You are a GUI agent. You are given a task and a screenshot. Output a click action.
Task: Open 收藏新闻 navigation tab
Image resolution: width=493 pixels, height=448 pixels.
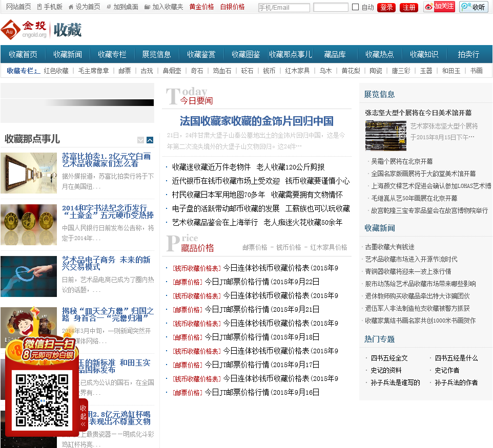click(x=68, y=54)
